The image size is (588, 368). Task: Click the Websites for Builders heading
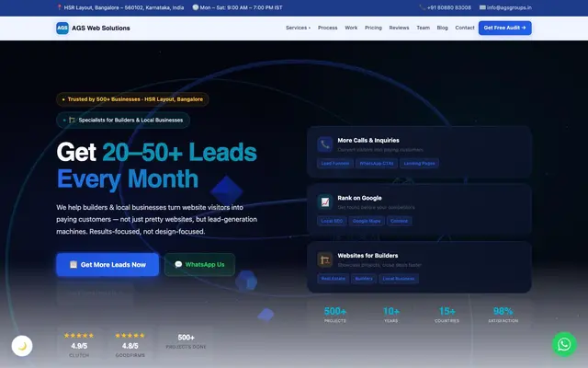click(367, 256)
